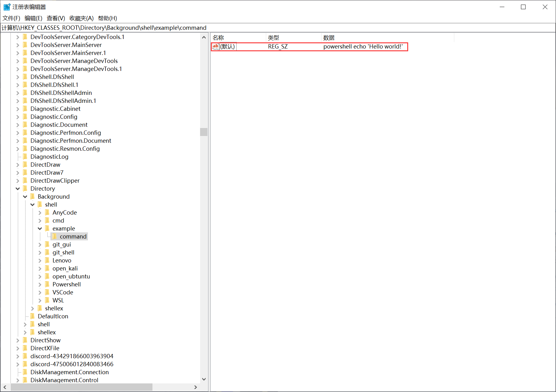
Task: Click the folder icon beside VSCode key
Action: pos(47,292)
